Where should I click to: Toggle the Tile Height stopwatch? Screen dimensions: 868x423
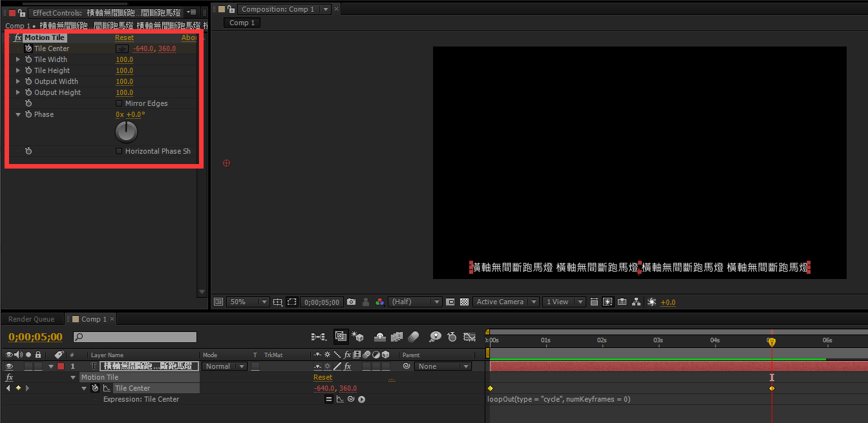point(28,70)
